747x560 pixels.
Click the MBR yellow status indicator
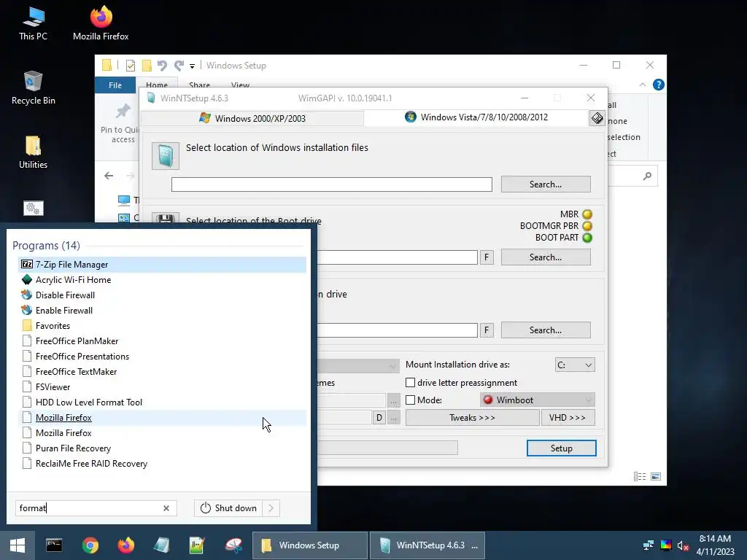pyautogui.click(x=587, y=214)
